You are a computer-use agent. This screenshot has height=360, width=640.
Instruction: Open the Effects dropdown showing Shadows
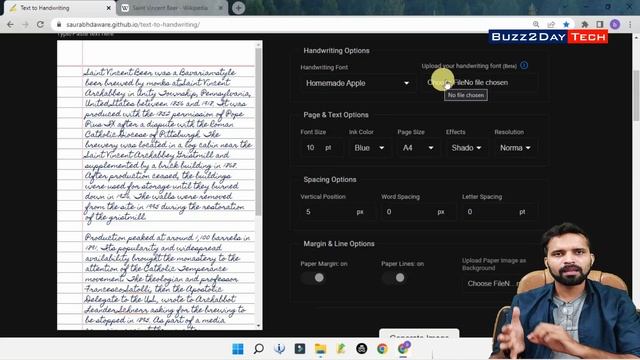point(466,148)
